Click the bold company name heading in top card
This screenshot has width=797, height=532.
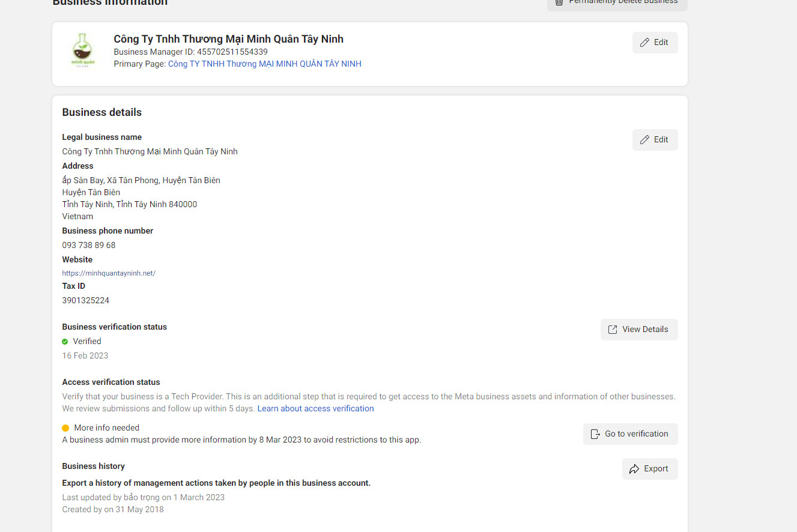229,39
